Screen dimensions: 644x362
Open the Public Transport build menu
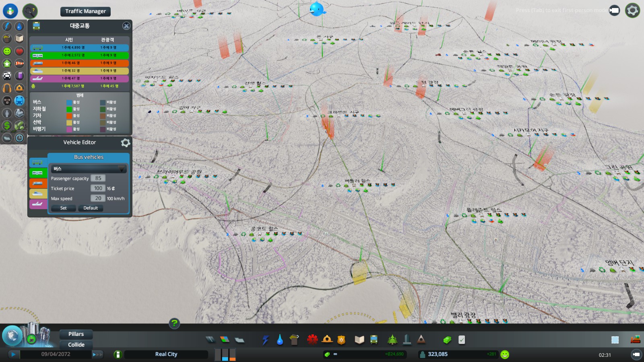coord(374,340)
